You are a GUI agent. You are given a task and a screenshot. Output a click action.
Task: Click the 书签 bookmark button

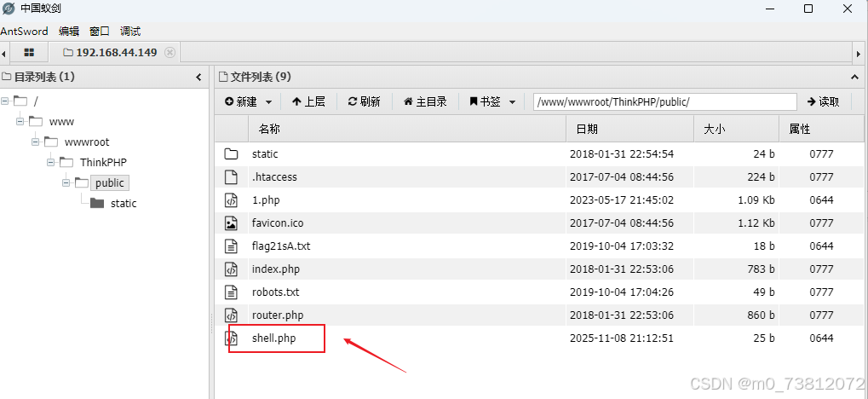point(485,101)
